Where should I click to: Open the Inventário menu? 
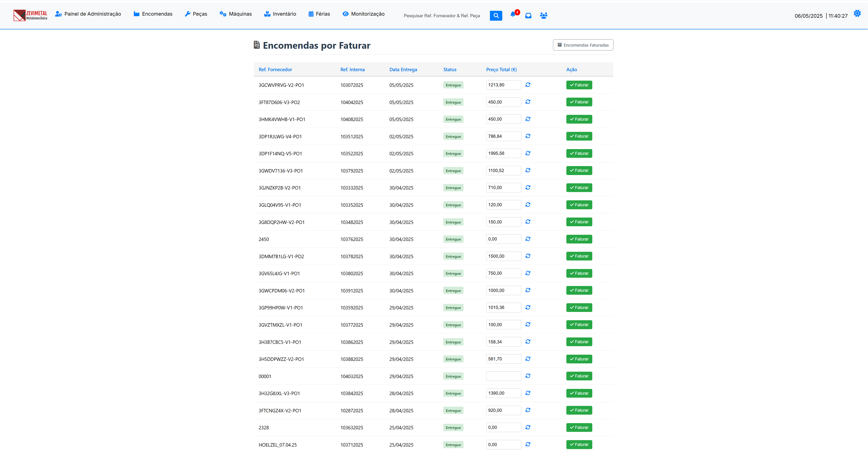(x=280, y=14)
